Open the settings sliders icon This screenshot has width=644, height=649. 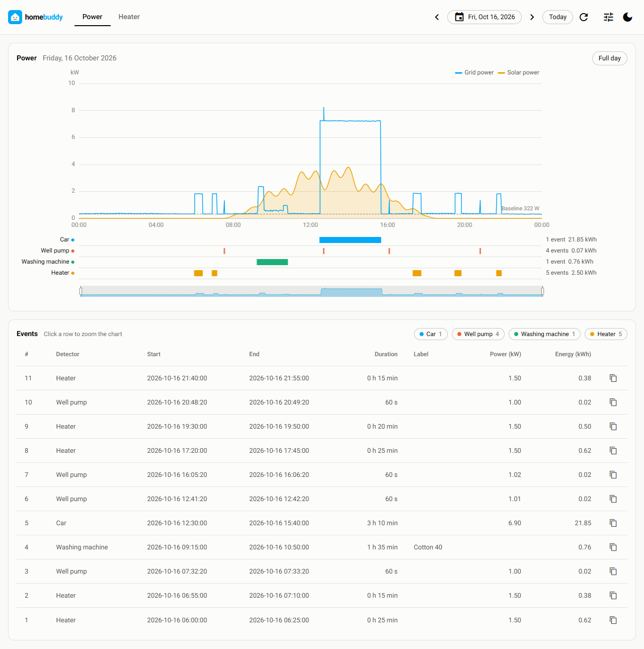(x=608, y=17)
